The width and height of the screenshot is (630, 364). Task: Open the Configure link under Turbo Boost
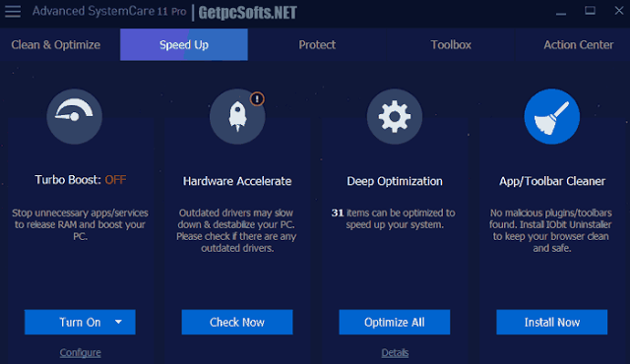[x=81, y=353]
